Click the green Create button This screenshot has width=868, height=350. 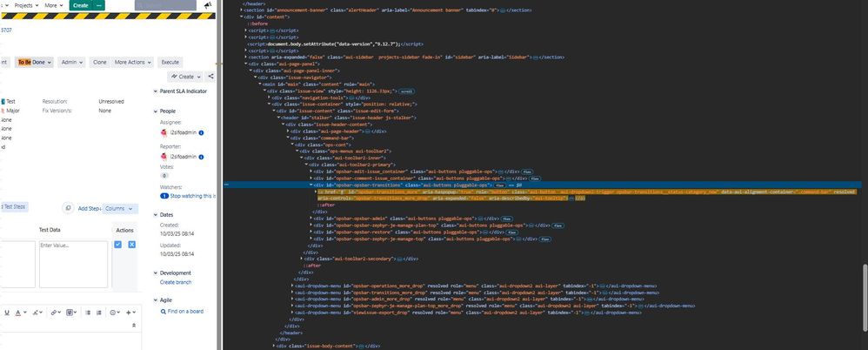click(80, 5)
